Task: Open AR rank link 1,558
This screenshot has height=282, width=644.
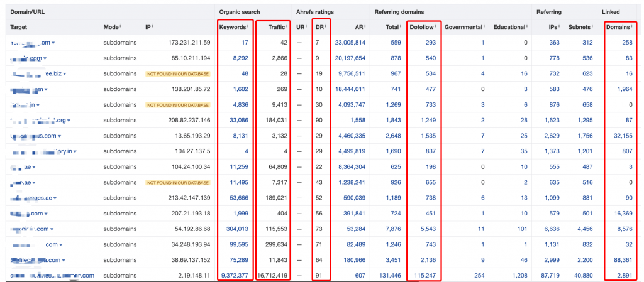Action: point(358,121)
